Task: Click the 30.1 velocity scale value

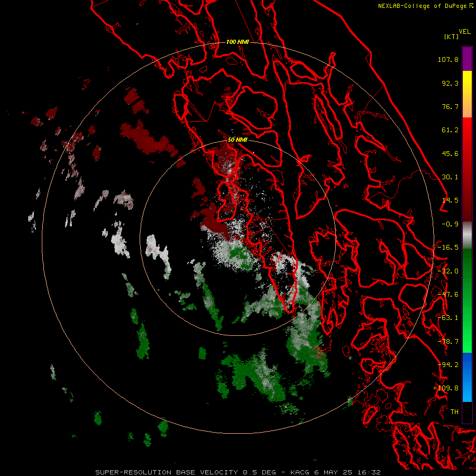Action: coord(450,177)
